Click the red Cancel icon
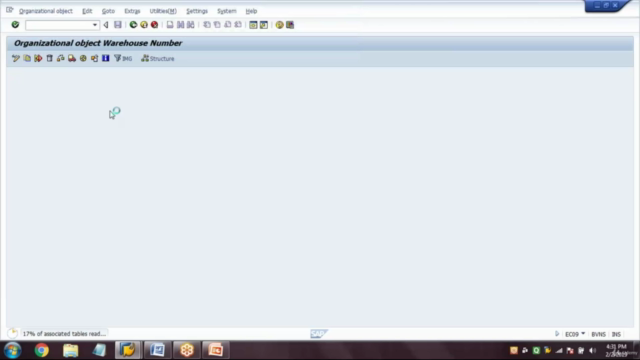Screen dimensions: 640x360 [154, 25]
